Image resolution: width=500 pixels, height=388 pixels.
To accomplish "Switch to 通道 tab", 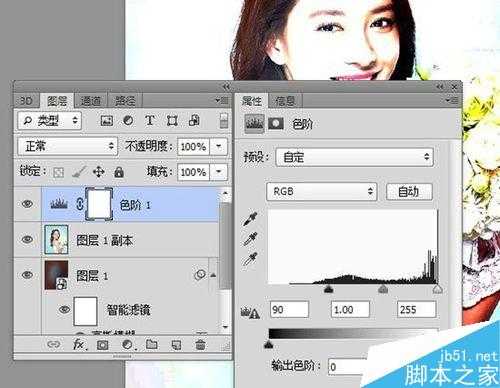I will pos(91,101).
